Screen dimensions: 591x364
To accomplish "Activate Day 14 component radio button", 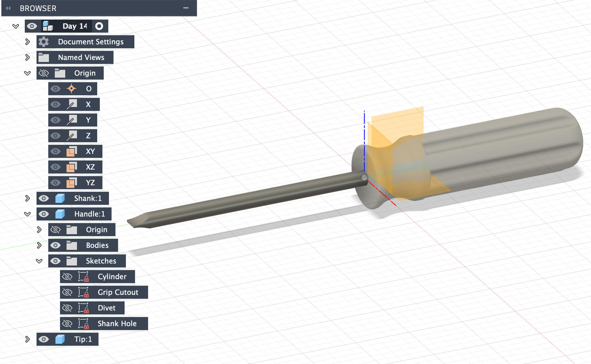I will 99,26.
